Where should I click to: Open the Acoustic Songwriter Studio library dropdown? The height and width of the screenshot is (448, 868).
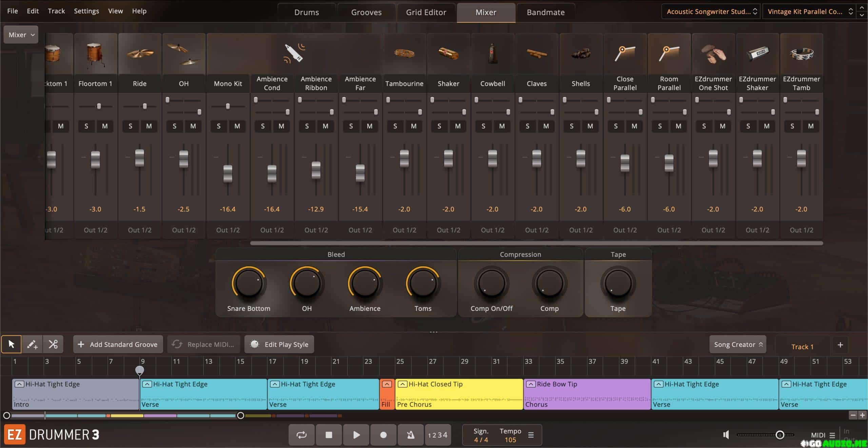point(711,12)
